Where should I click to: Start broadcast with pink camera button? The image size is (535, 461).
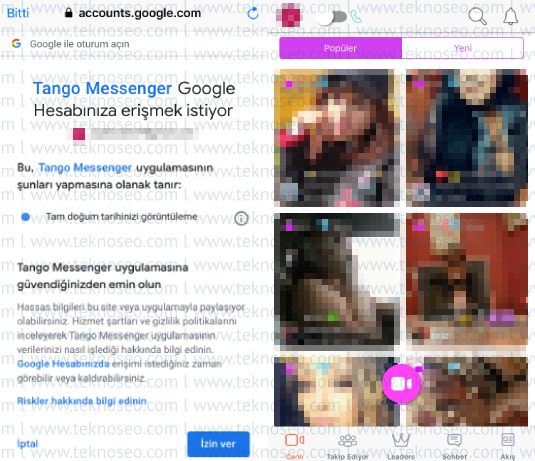click(x=402, y=384)
